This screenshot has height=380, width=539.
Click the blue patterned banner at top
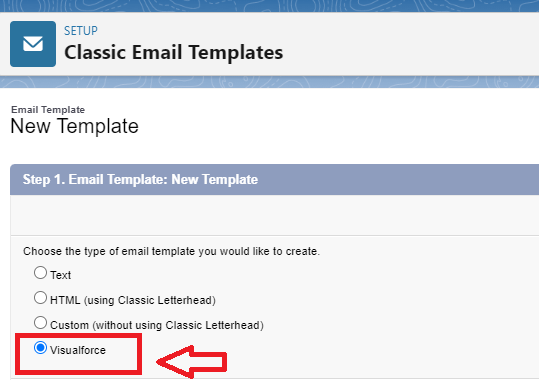tap(270, 6)
